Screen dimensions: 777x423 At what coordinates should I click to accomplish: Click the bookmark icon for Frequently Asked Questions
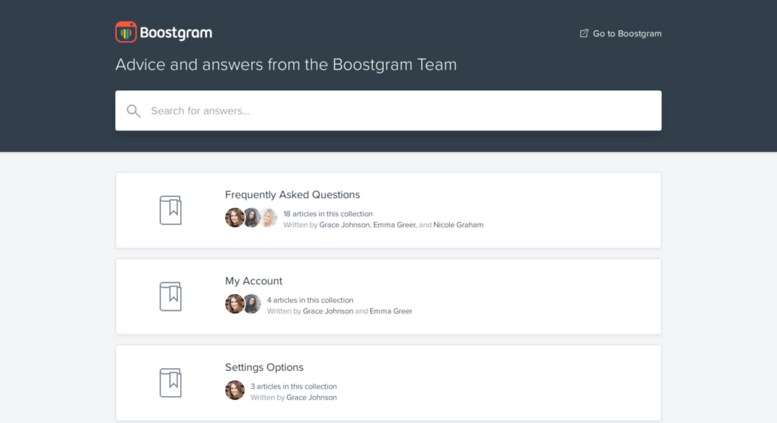point(170,210)
